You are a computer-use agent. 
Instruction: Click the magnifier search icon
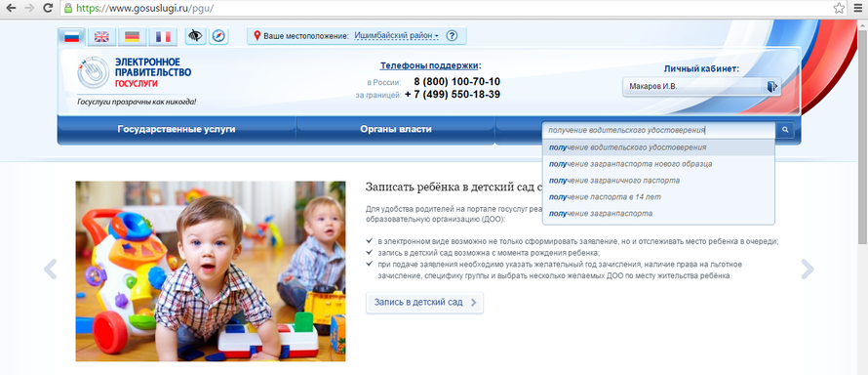(x=784, y=130)
